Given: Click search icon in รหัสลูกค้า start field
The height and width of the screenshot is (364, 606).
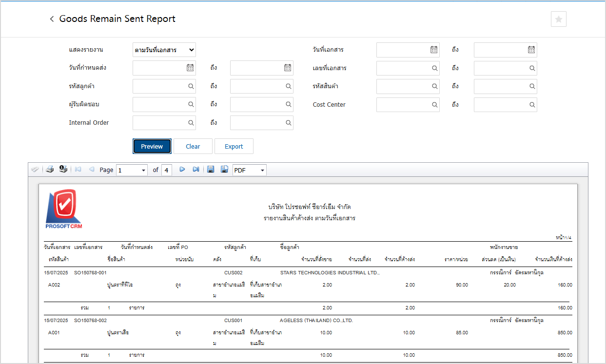Looking at the screenshot, I should [x=191, y=86].
